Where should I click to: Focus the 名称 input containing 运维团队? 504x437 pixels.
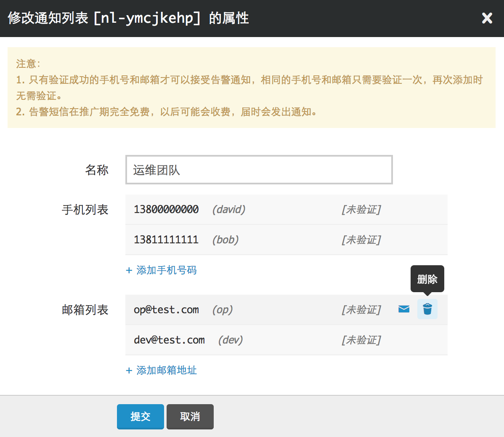coord(259,170)
